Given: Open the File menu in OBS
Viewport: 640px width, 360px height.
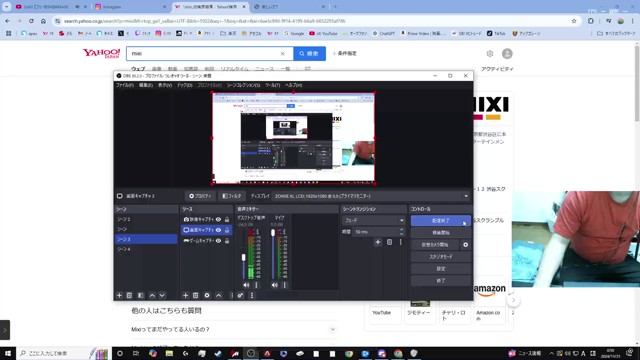Looking at the screenshot, I should [124, 85].
